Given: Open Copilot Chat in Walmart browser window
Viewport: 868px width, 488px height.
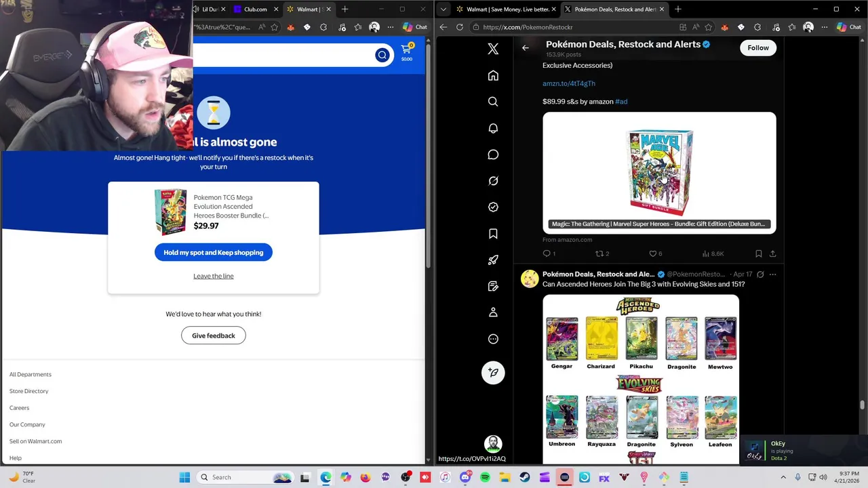Looking at the screenshot, I should pyautogui.click(x=415, y=27).
